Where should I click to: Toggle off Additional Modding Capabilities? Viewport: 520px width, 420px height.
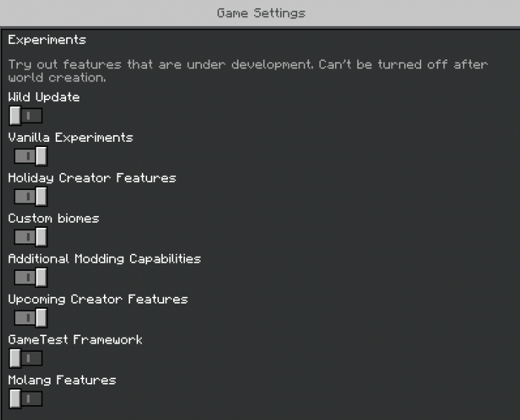pyautogui.click(x=30, y=278)
